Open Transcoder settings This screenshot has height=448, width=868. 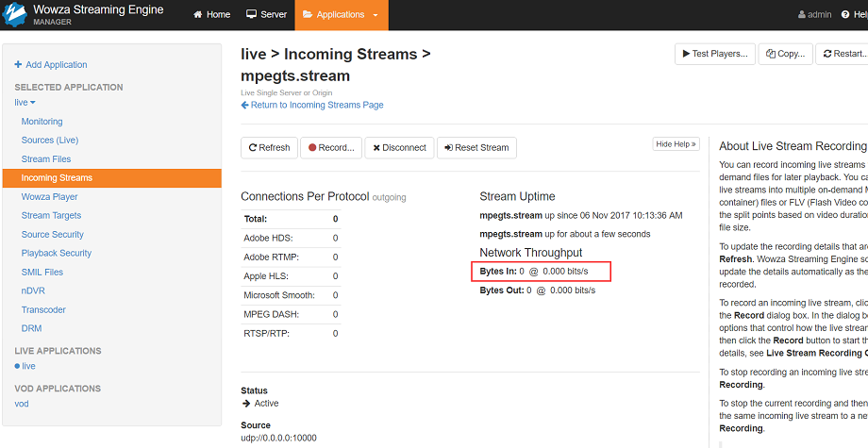click(43, 309)
